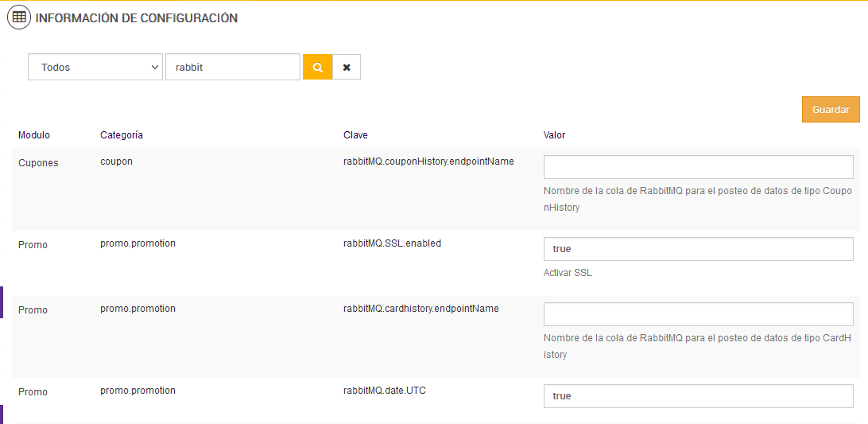
Task: Focus the search box containing "rabbit"
Action: coord(232,68)
